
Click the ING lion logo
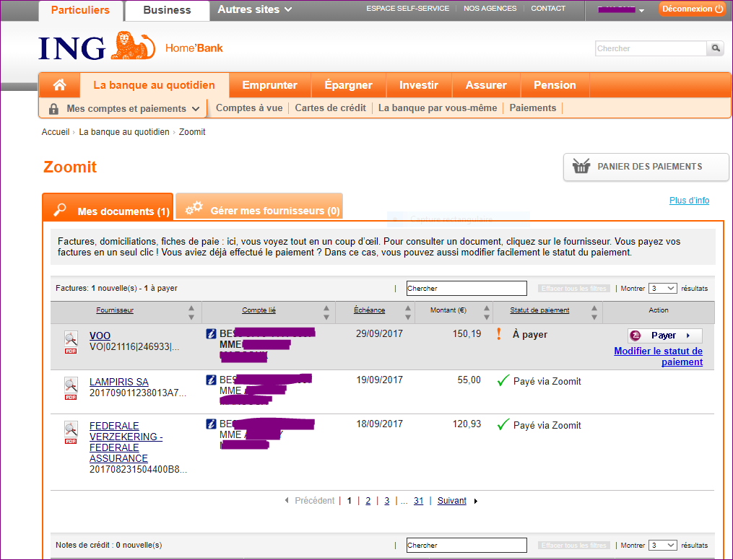point(133,45)
